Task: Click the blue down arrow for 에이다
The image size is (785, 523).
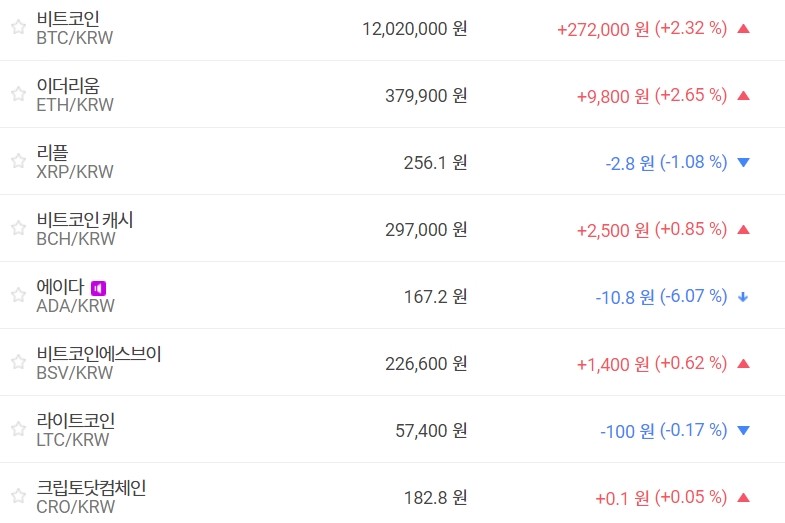Action: [x=743, y=297]
